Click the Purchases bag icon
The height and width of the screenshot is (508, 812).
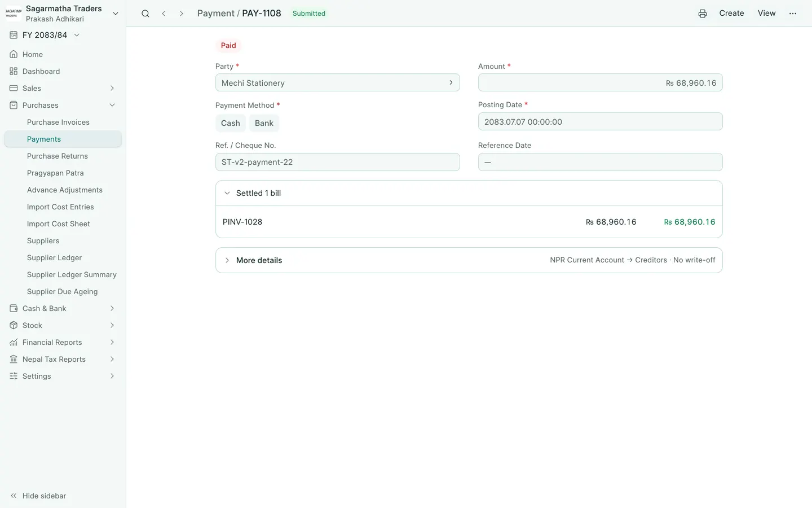point(14,106)
